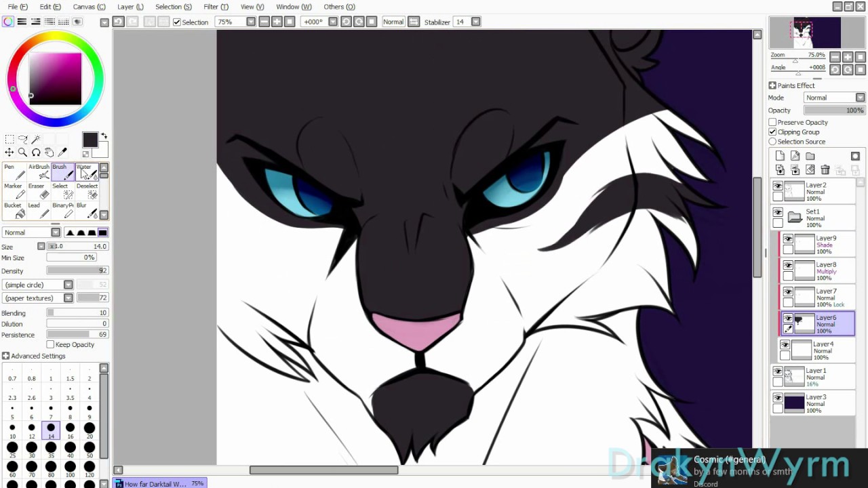Open the Stabilizer level dropdown

point(476,22)
